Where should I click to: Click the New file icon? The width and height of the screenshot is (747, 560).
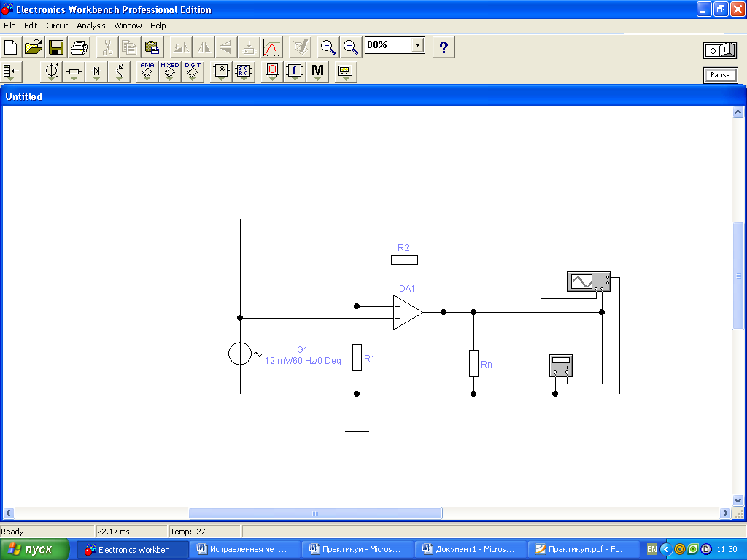tap(11, 47)
